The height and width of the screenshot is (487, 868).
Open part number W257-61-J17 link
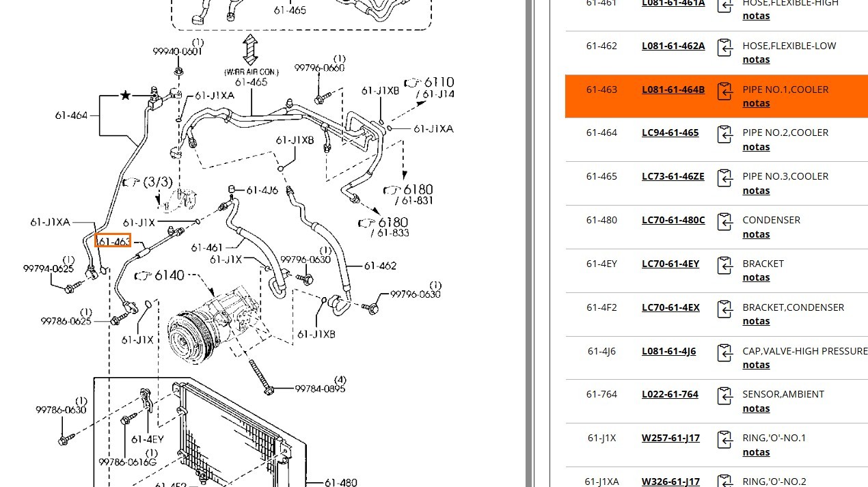coord(670,438)
